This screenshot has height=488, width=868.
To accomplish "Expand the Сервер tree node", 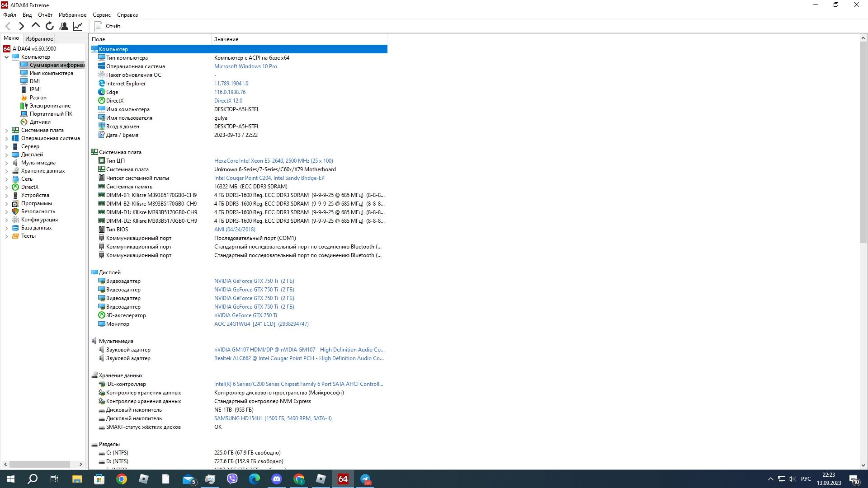I will tap(6, 146).
